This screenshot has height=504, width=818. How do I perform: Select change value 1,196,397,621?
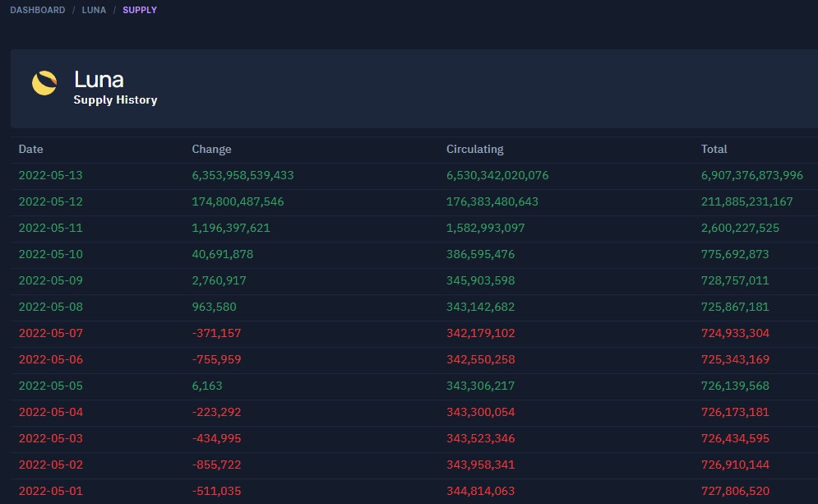[230, 228]
